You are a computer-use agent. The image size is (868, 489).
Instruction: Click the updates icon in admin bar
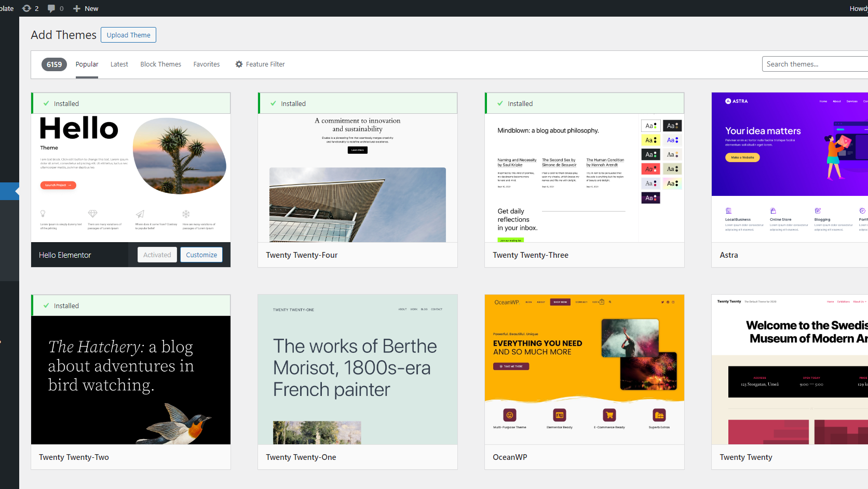pos(27,8)
